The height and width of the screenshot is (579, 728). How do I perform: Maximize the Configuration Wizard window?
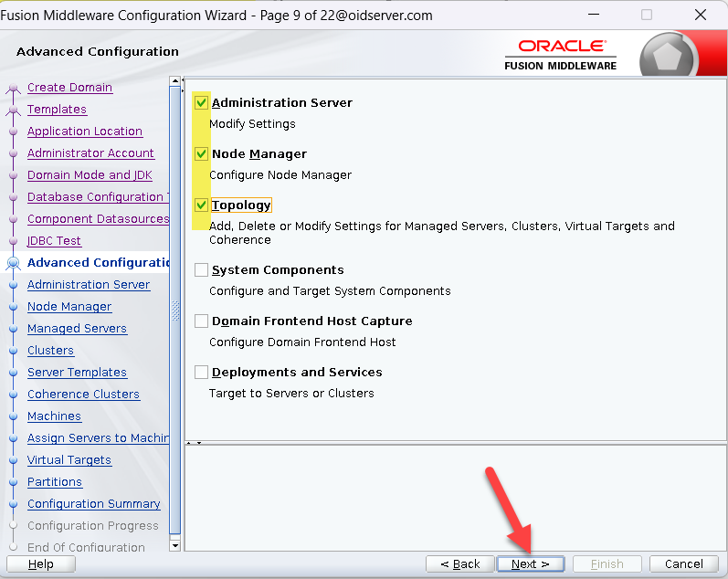(647, 15)
